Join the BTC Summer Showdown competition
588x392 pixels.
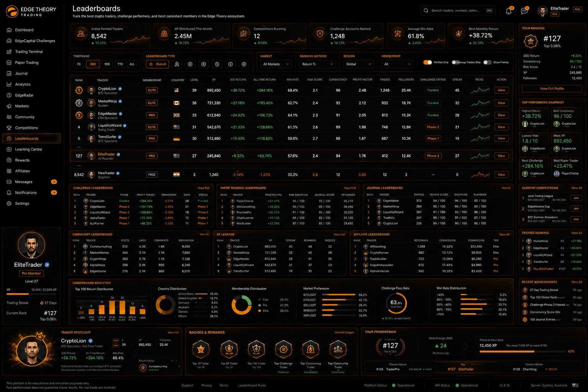[576, 219]
